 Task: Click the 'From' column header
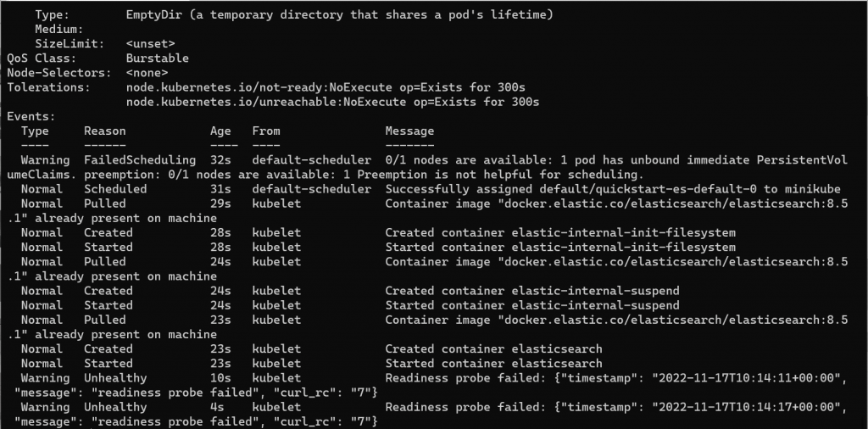point(266,131)
